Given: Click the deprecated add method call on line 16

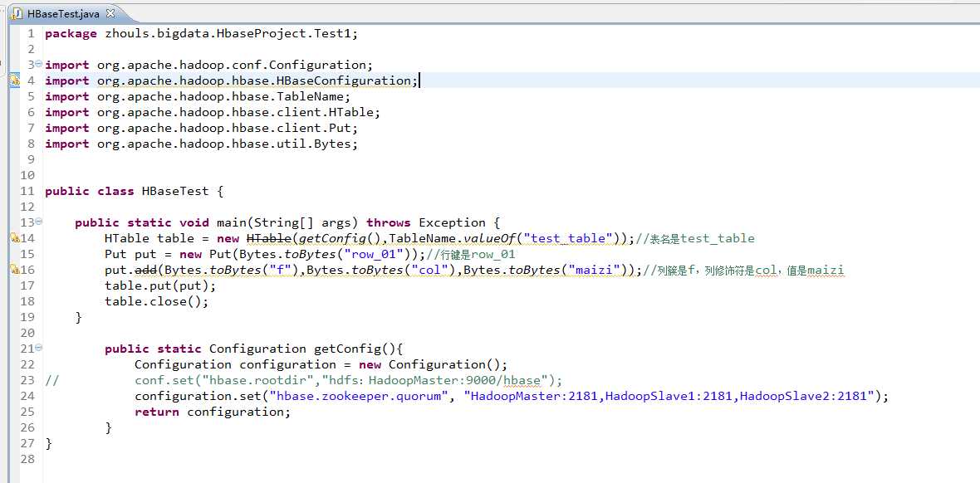Looking at the screenshot, I should pos(145,270).
